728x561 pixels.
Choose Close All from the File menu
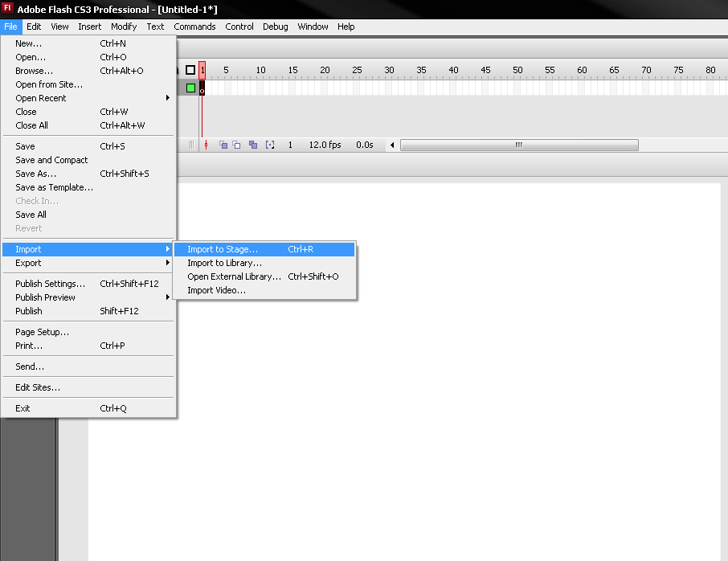[88, 125]
